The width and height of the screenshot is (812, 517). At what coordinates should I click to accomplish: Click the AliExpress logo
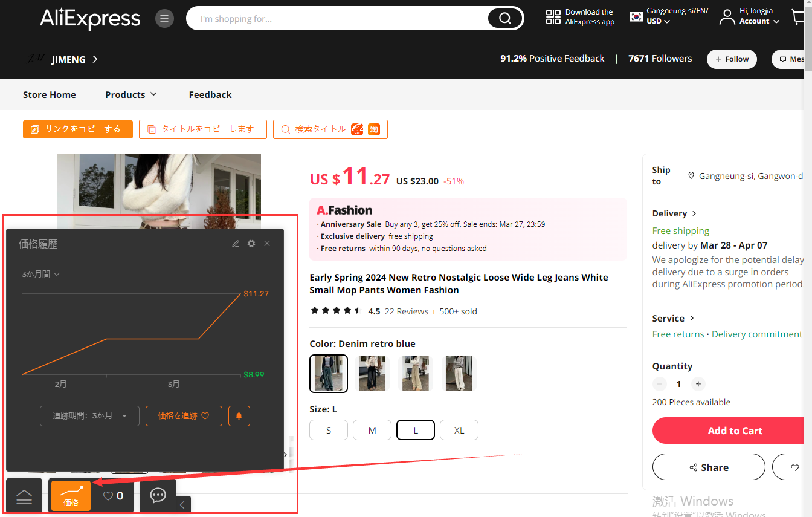coord(90,19)
